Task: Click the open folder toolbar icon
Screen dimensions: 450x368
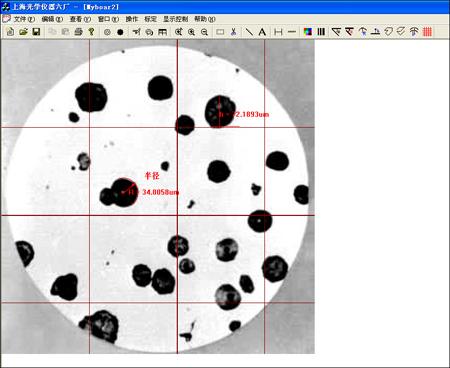Action: pos(23,32)
